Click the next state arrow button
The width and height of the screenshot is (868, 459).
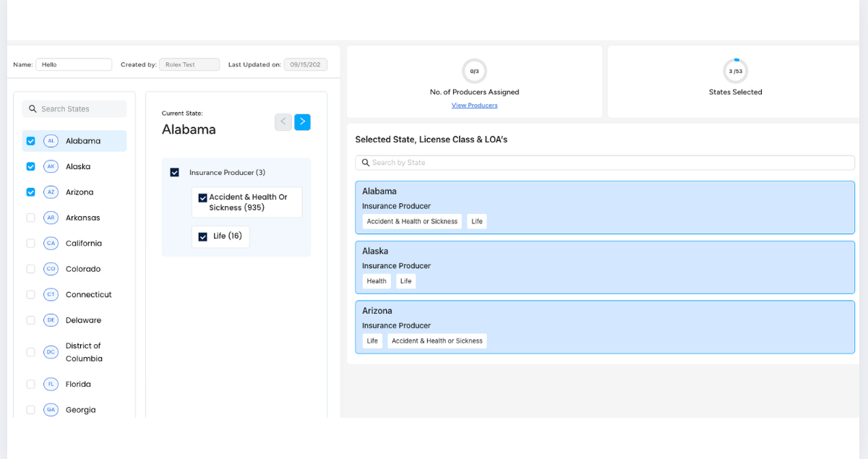(x=302, y=121)
